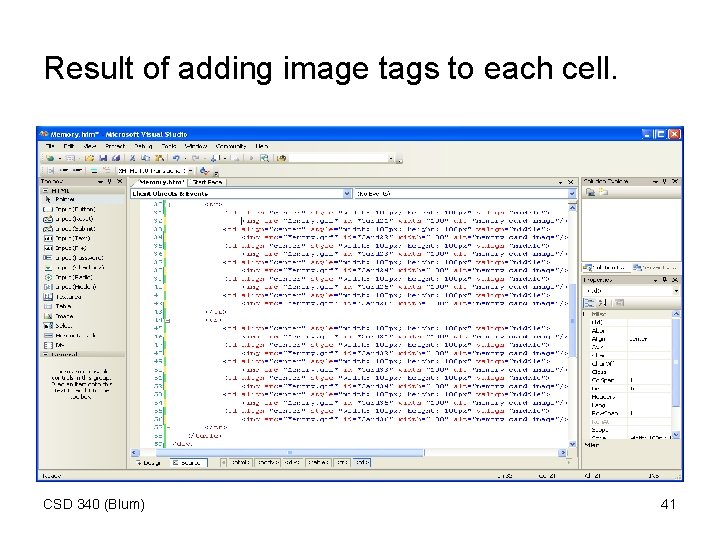Image resolution: width=720 pixels, height=540 pixels.
Task: Click the editor scrollbar down arrow
Action: point(572,444)
